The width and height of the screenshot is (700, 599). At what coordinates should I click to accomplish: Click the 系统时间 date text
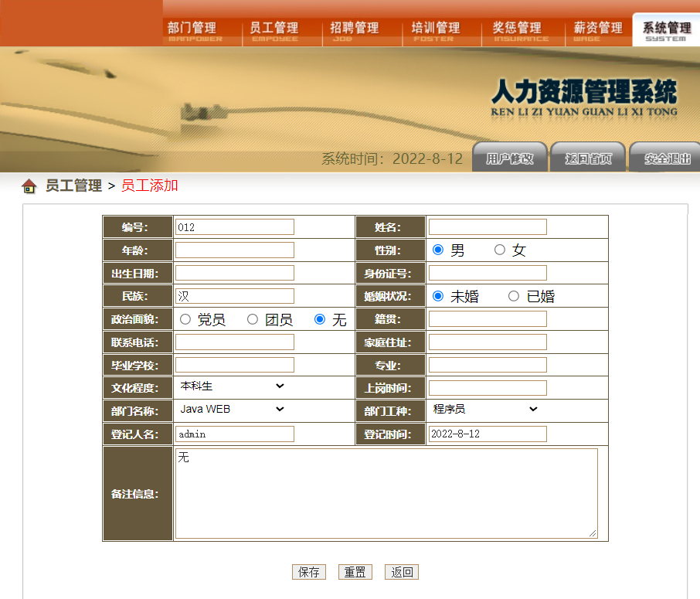[392, 158]
